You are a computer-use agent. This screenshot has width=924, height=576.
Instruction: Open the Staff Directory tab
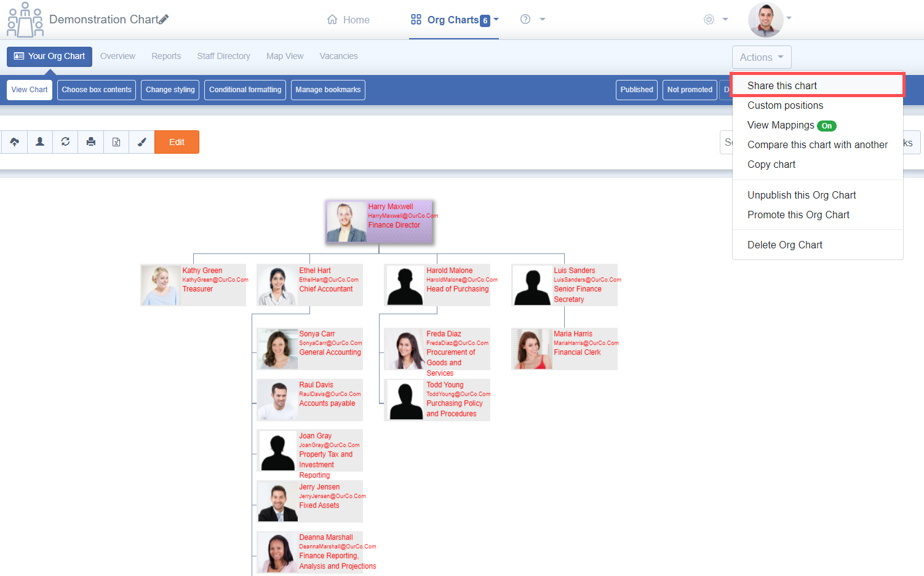click(223, 56)
